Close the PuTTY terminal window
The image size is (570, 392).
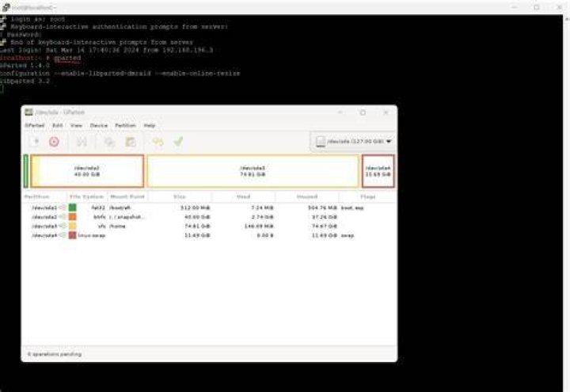pos(560,7)
